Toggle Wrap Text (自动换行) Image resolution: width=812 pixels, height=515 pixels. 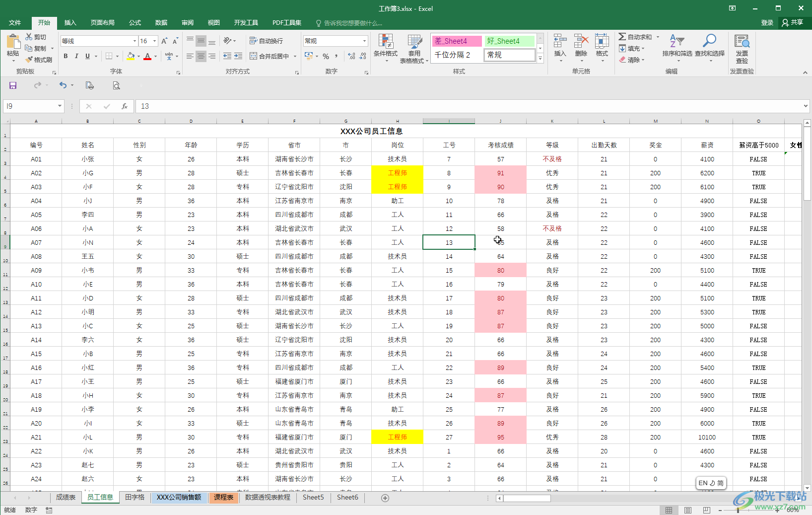pos(266,41)
